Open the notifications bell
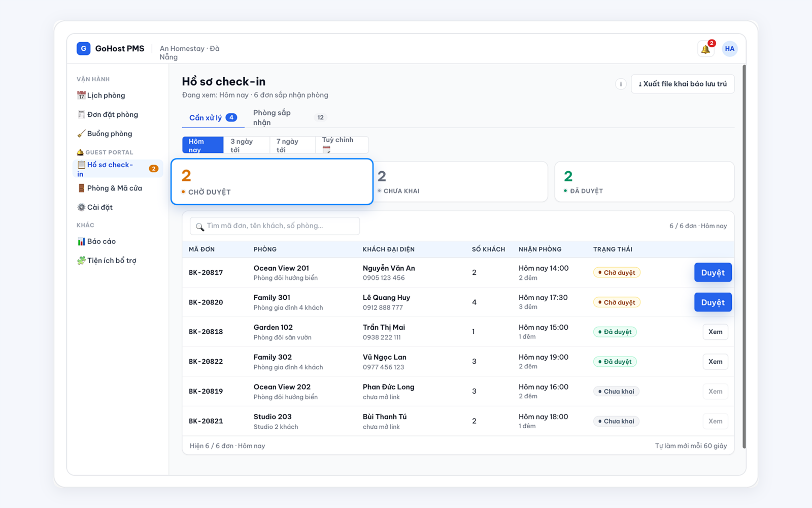 click(705, 49)
